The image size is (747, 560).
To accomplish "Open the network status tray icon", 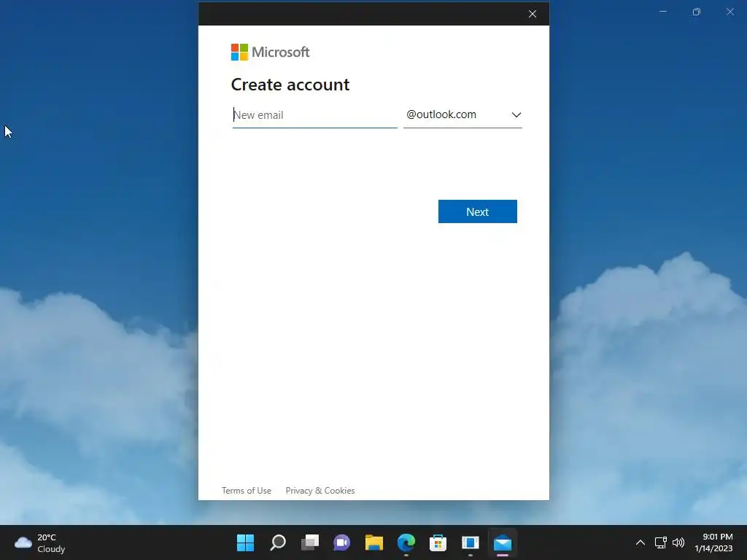I will pos(660,542).
